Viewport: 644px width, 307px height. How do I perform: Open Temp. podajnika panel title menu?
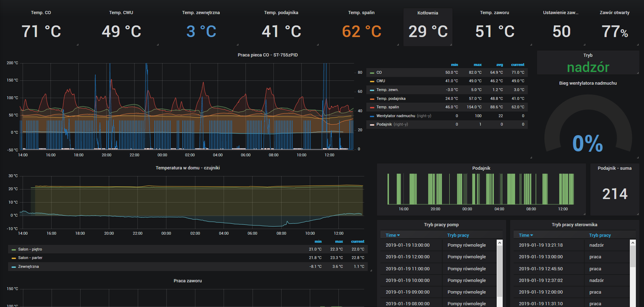point(281,13)
